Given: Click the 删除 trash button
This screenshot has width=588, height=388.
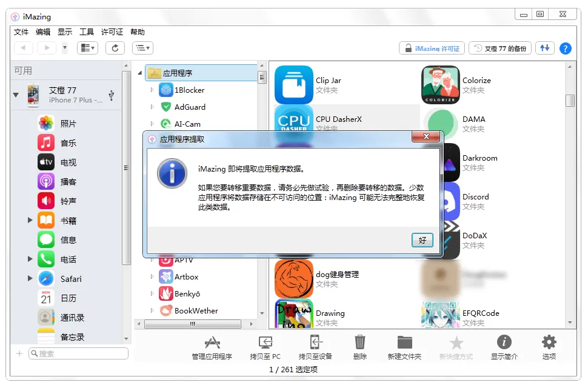Looking at the screenshot, I should (359, 347).
